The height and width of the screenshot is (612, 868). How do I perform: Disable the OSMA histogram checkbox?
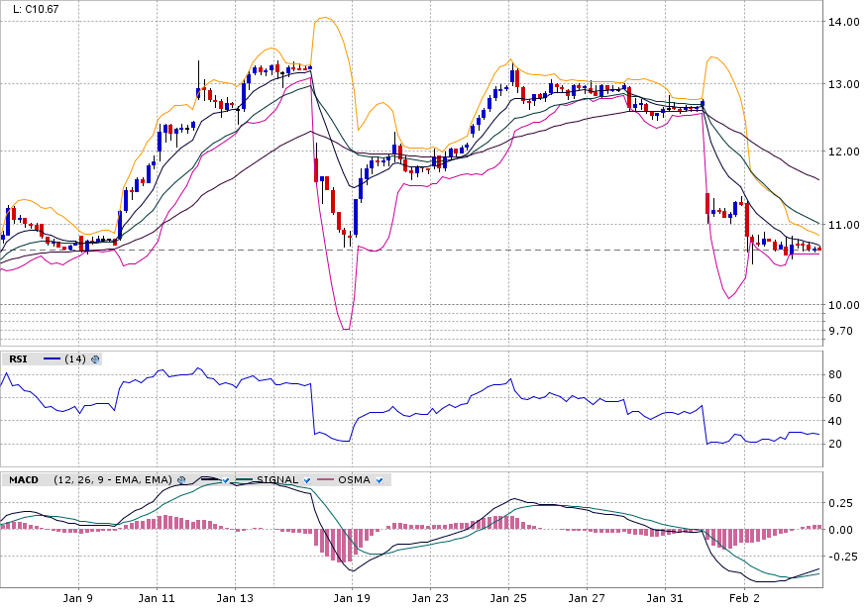(x=380, y=480)
